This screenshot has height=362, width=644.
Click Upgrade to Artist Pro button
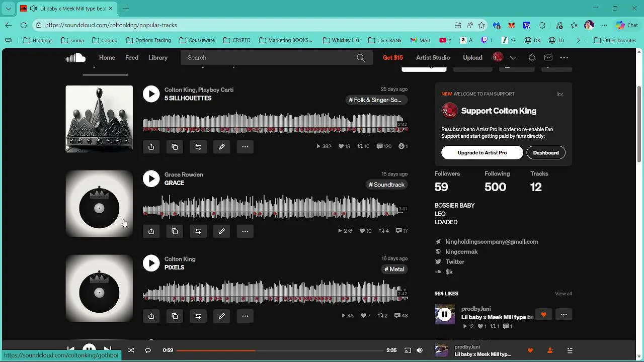tap(482, 153)
